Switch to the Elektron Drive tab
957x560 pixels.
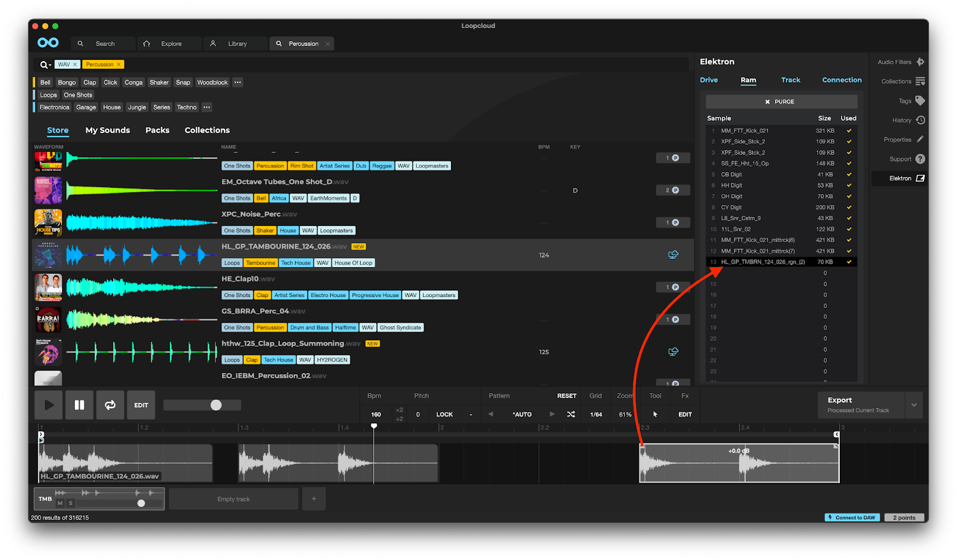pos(709,80)
